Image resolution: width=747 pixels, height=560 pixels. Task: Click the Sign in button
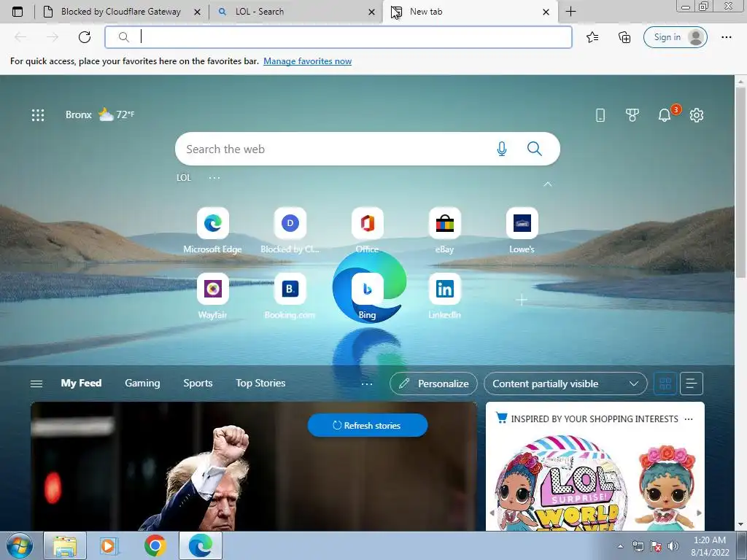point(675,37)
